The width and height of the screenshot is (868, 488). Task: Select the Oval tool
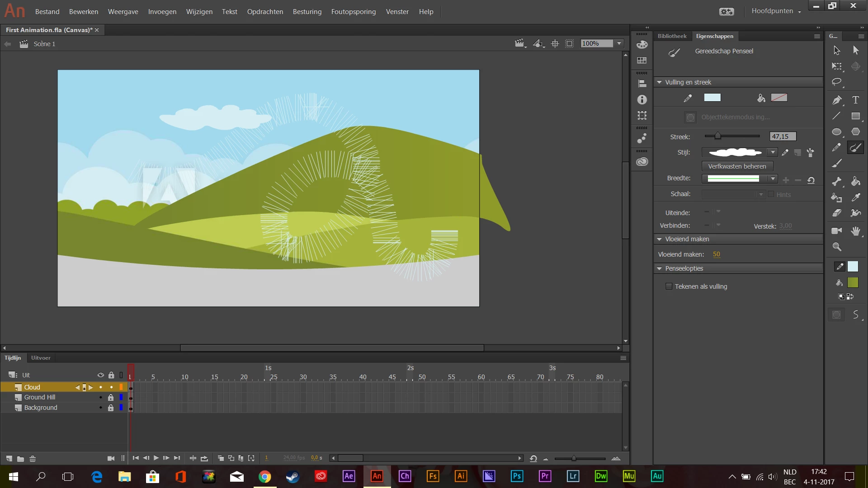click(x=836, y=131)
